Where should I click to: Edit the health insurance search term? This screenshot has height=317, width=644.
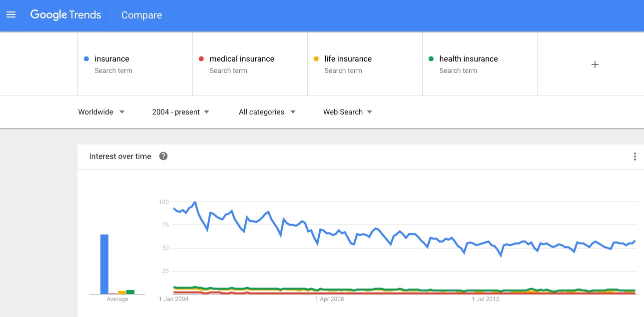tap(480, 64)
